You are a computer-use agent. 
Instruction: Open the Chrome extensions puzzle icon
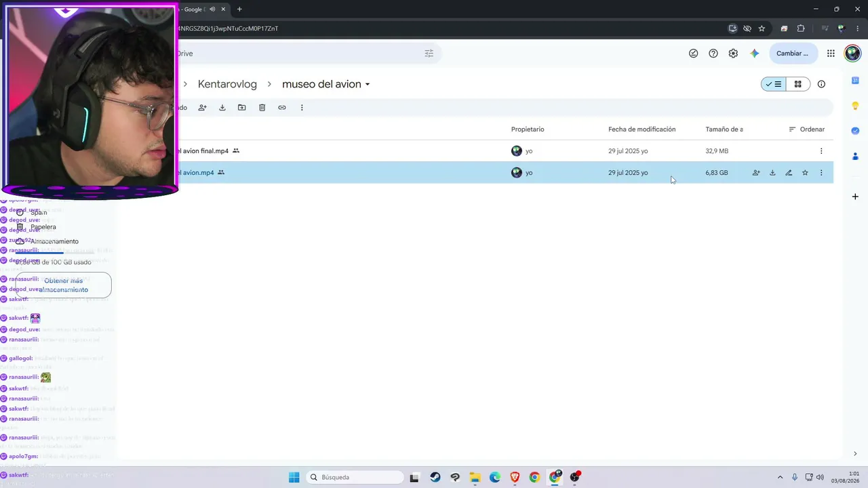click(801, 28)
